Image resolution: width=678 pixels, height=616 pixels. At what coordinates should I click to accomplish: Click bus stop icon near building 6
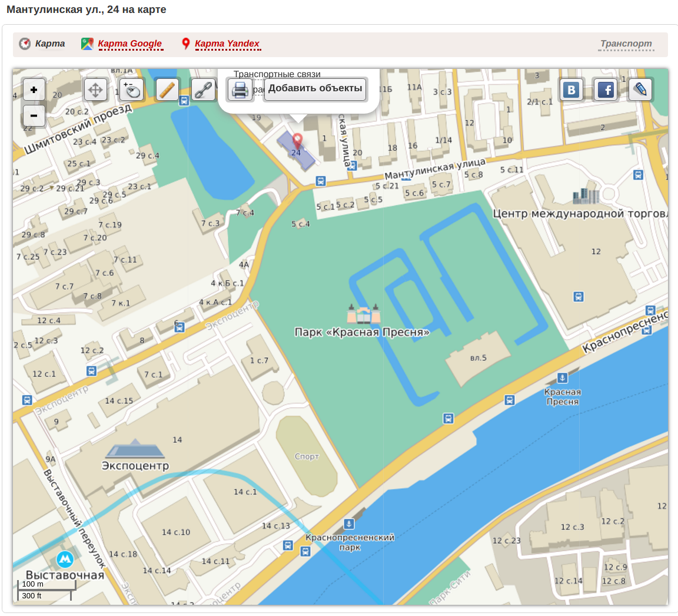pos(180,327)
